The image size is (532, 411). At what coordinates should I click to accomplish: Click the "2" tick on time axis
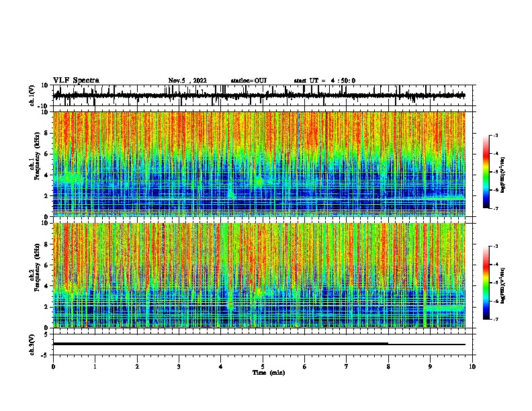point(137,367)
